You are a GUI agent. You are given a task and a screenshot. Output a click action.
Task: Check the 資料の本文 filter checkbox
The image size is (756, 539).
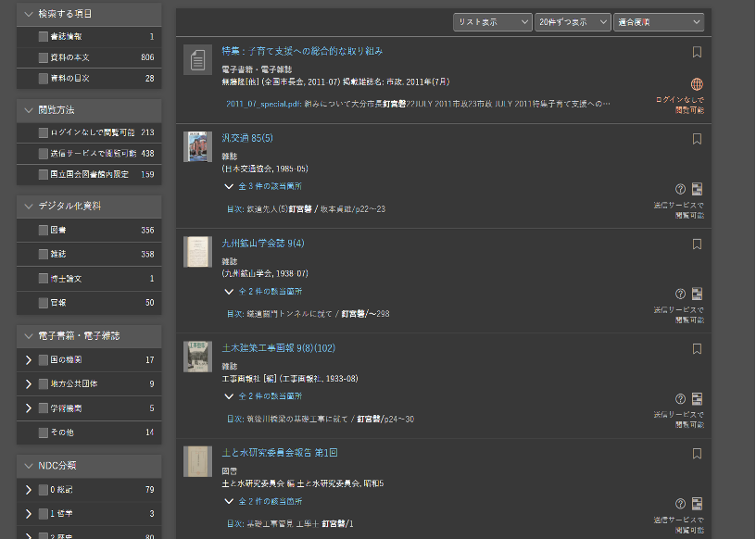44,57
